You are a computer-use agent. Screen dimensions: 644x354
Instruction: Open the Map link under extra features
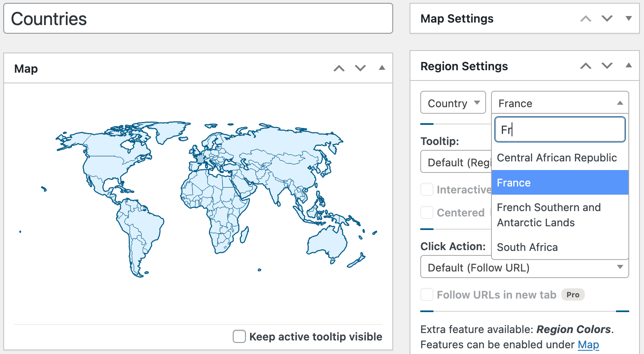(588, 344)
